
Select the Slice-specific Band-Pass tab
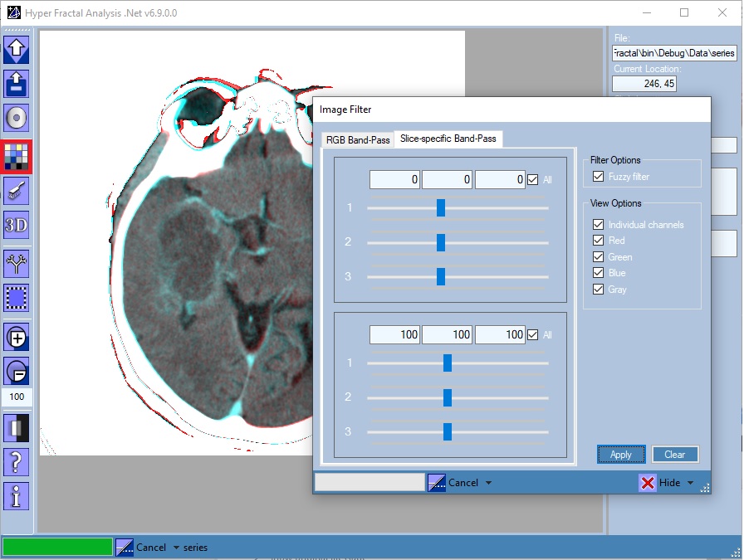[448, 139]
